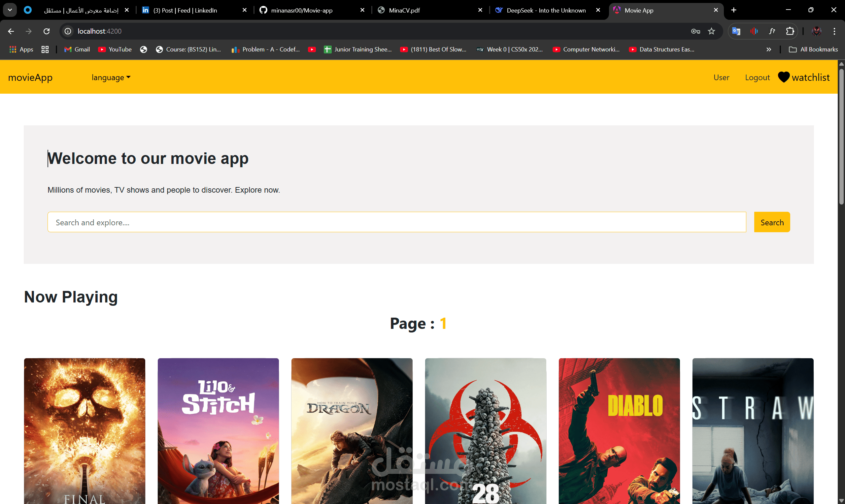Click the browser forward arrow
The image size is (845, 504).
point(28,31)
